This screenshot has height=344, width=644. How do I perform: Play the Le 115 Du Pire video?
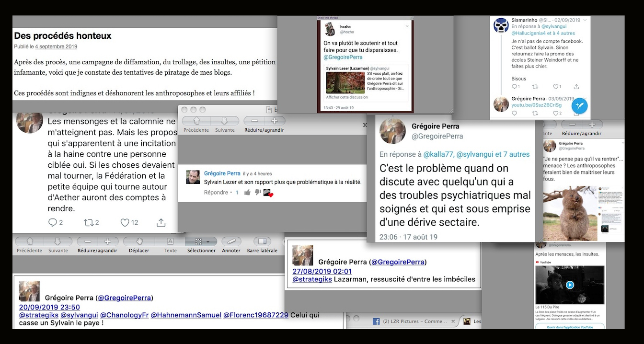(x=569, y=285)
